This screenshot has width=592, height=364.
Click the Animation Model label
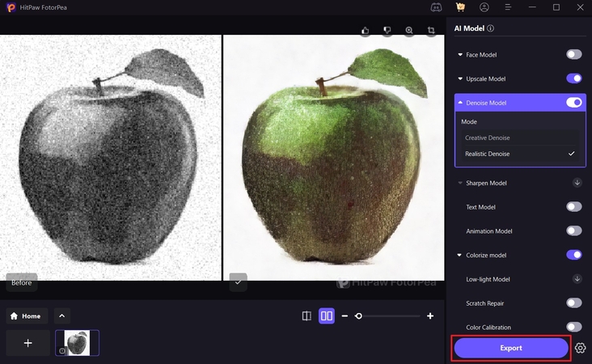tap(489, 231)
